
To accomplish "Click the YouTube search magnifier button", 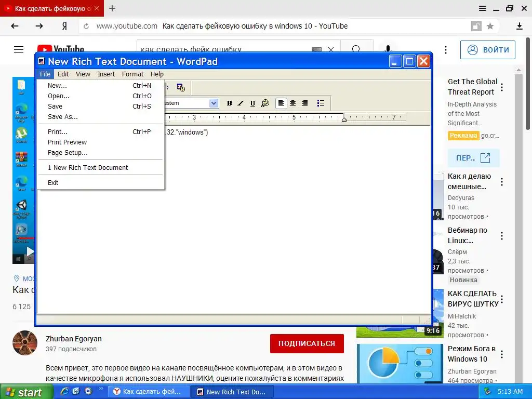I will coord(356,49).
